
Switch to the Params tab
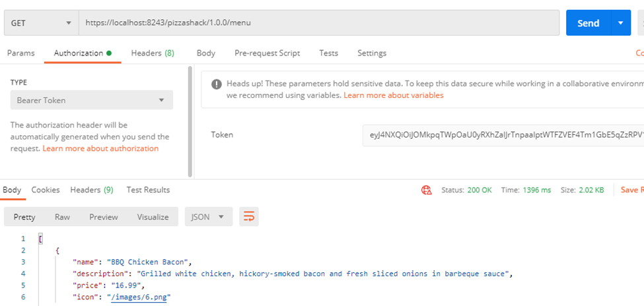(x=21, y=53)
